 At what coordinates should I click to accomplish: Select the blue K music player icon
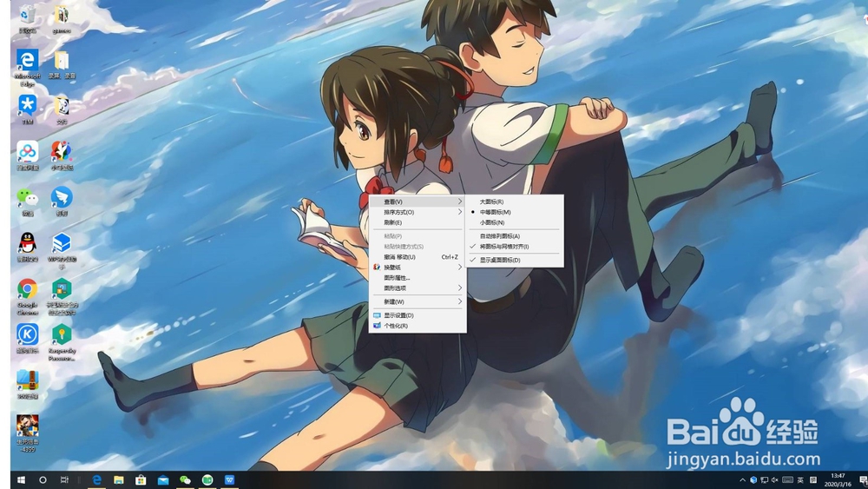[x=27, y=339]
